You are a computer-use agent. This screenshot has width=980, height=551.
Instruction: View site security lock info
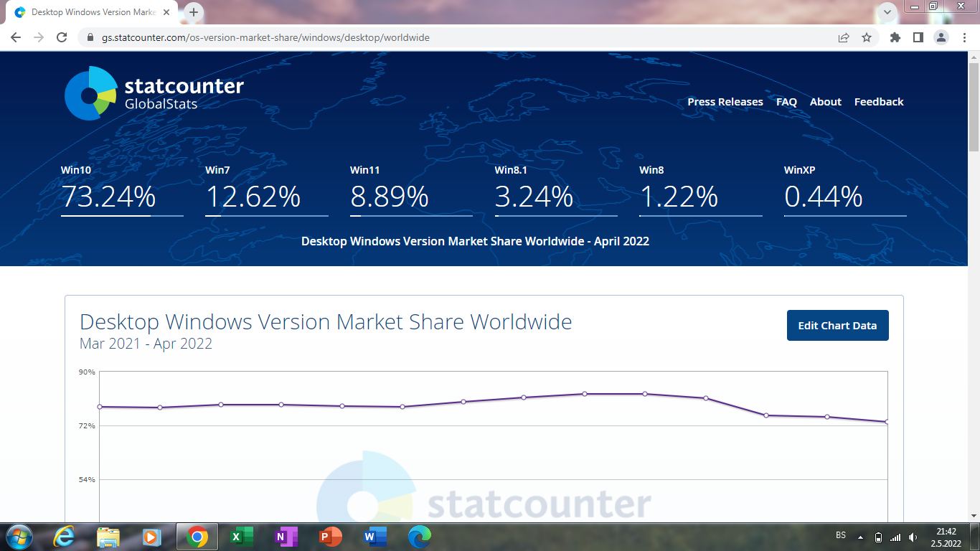pyautogui.click(x=90, y=37)
